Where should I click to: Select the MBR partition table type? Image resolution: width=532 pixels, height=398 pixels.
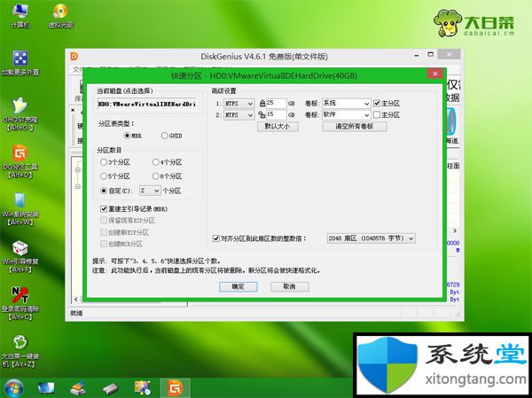133,136
